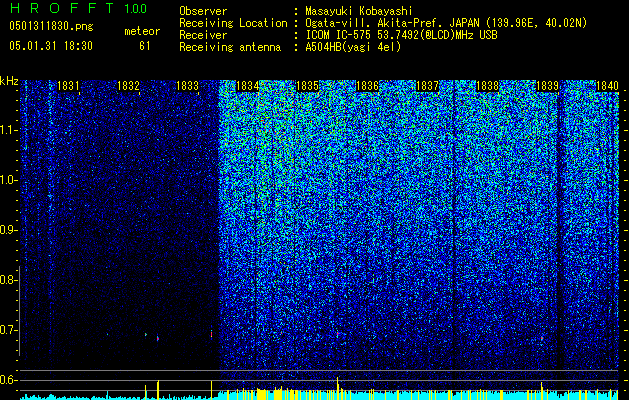Click the meteor count label
This screenshot has width=629, height=400.
click(142, 31)
